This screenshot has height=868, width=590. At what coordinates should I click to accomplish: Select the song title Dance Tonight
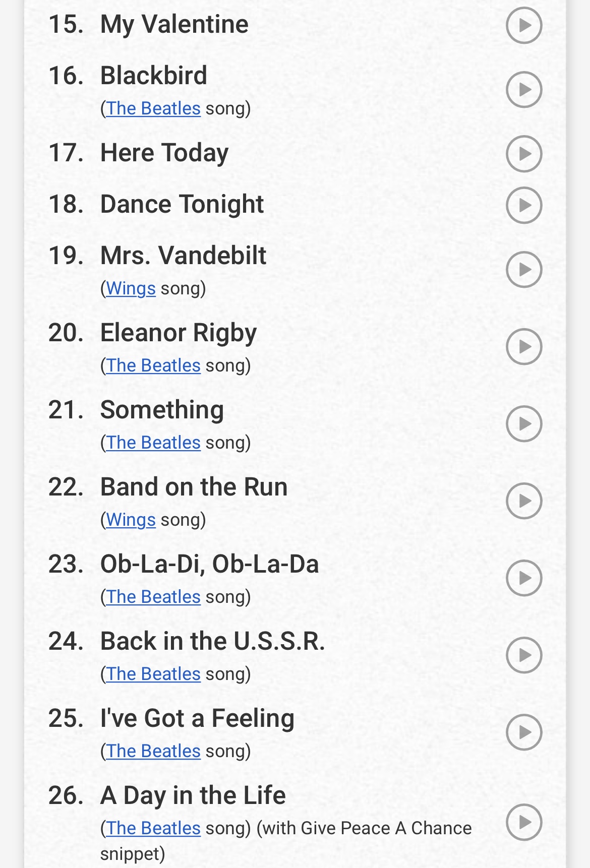coord(182,205)
